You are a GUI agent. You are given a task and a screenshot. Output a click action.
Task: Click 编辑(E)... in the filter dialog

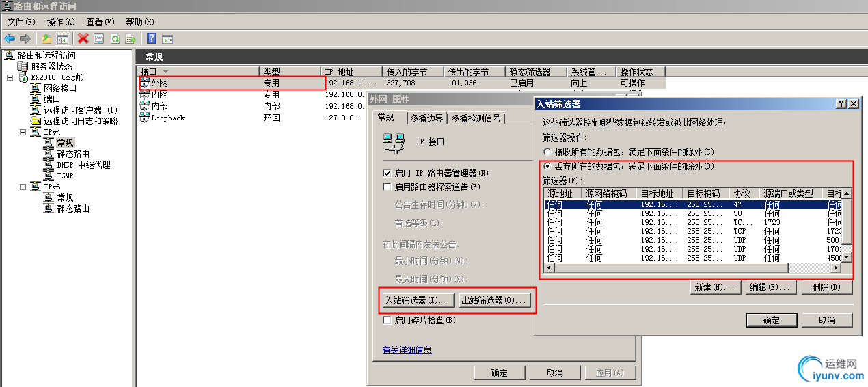(772, 287)
